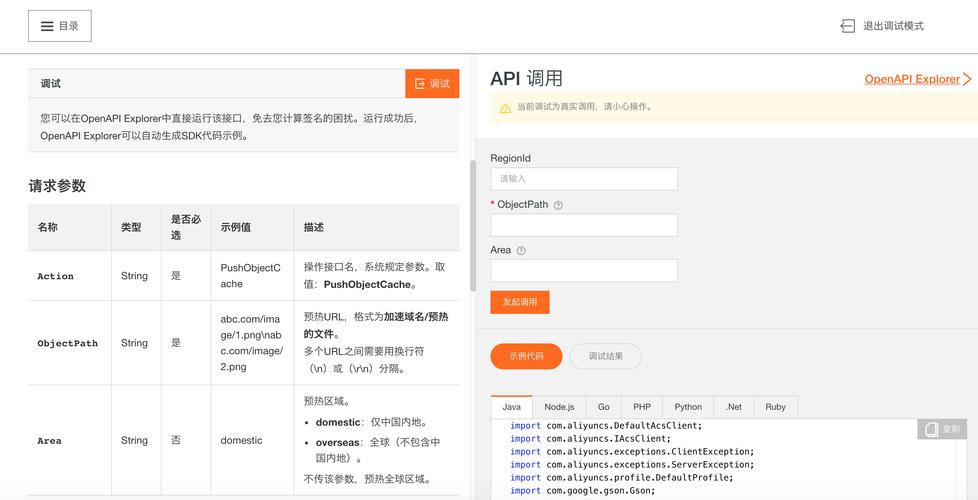
Task: Click the warning icon in notice banner
Action: pos(505,107)
